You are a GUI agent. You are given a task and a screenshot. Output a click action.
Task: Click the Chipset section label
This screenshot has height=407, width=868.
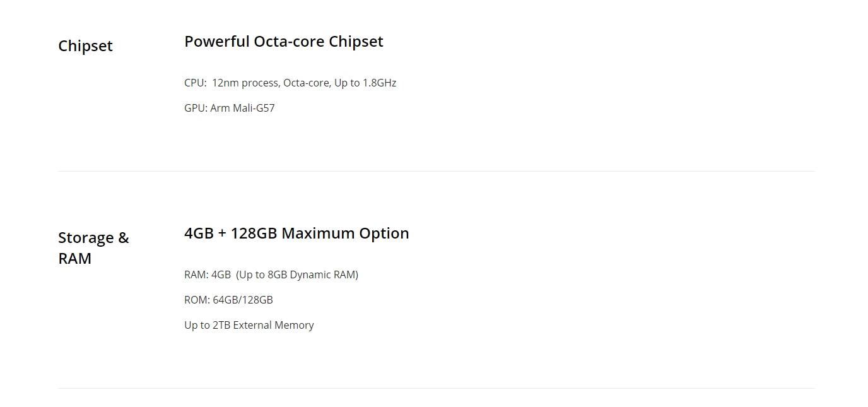click(x=85, y=46)
